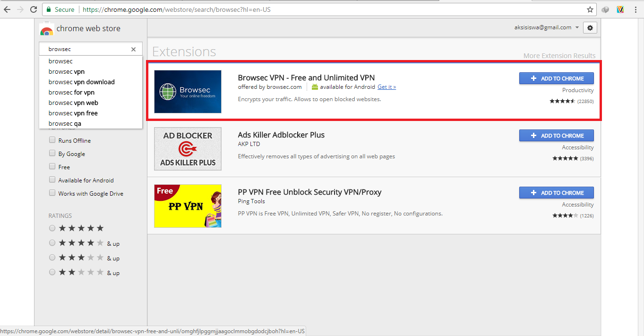Check the By Google checkbox
This screenshot has height=336, width=644.
(x=52, y=154)
